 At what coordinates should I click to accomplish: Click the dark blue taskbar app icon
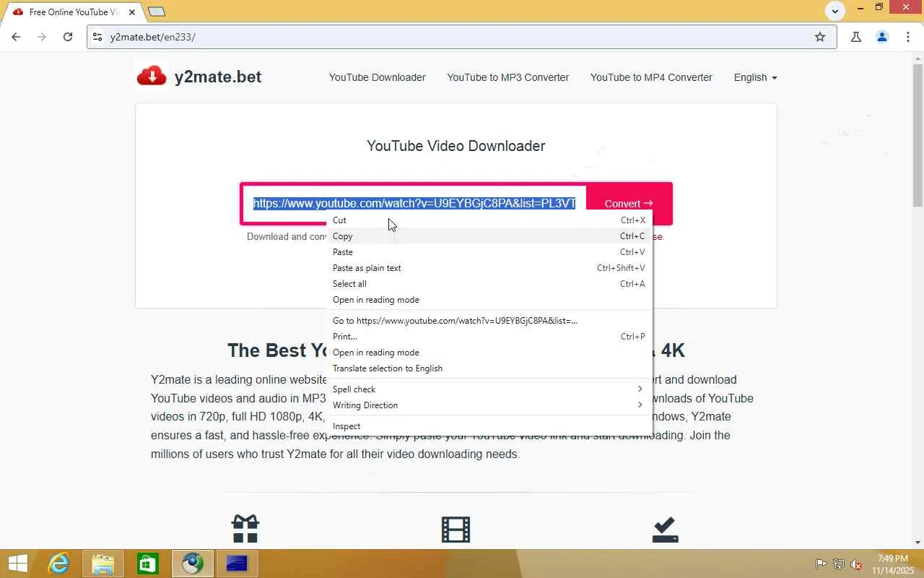pos(237,564)
